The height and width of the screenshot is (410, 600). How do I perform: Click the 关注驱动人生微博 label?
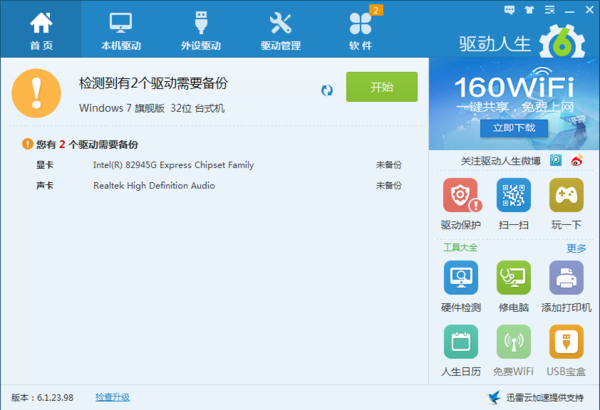pos(501,161)
